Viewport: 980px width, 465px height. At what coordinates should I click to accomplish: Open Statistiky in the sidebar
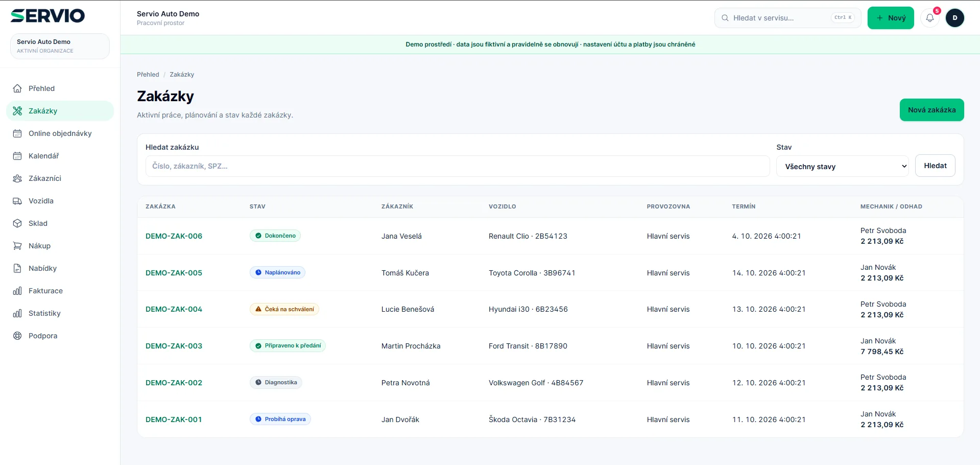pyautogui.click(x=60, y=313)
